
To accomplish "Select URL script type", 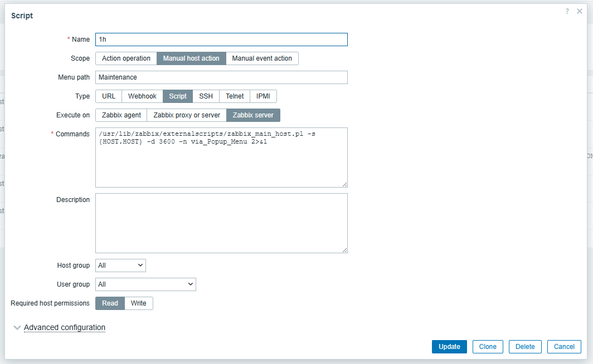I will point(109,96).
